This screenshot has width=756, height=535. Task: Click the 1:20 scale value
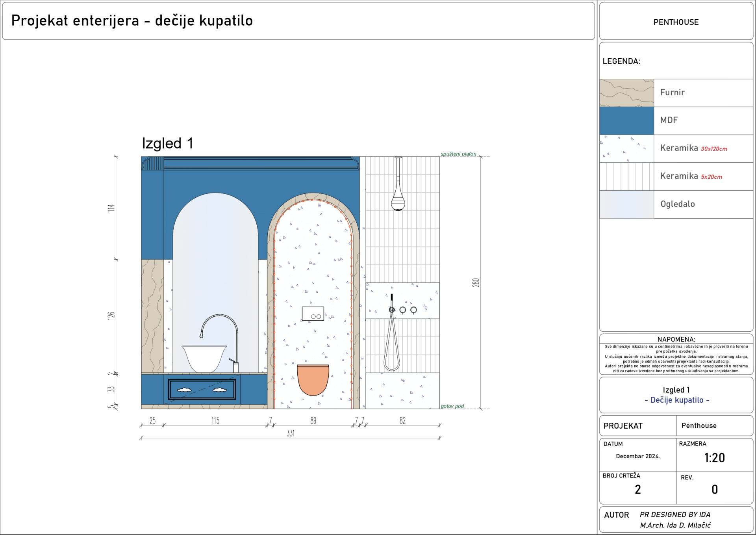[714, 458]
